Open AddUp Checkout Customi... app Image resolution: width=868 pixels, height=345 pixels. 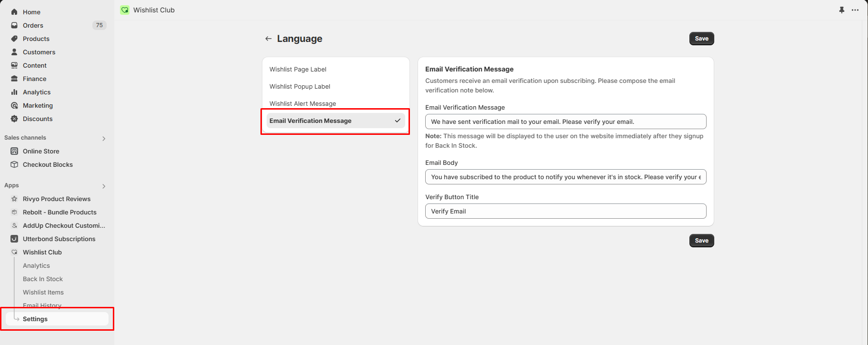coord(64,225)
